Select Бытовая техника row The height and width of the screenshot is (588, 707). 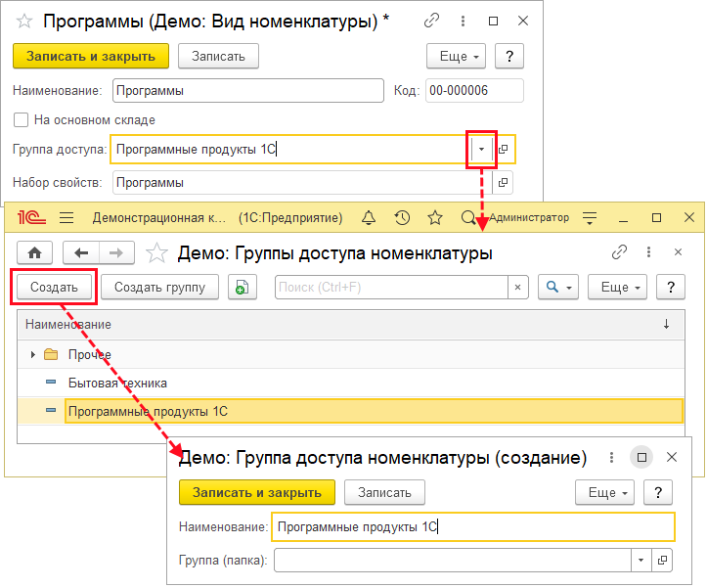pyautogui.click(x=351, y=384)
